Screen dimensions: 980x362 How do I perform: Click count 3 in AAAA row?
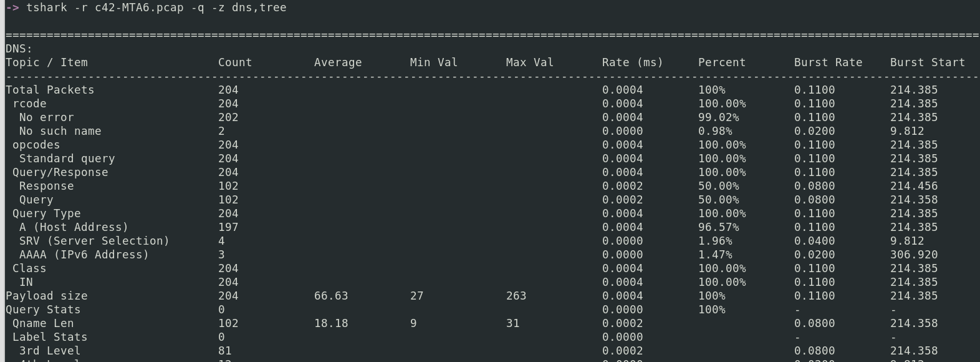pos(221,255)
